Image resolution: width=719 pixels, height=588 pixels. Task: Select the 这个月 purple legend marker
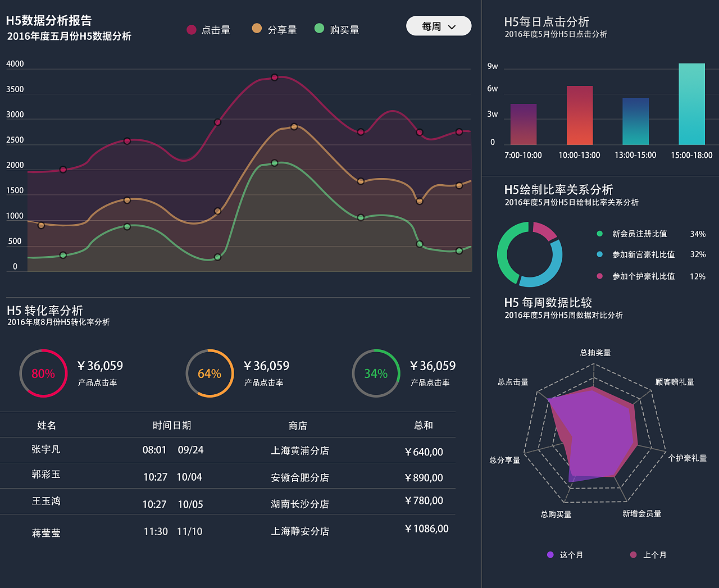point(549,555)
